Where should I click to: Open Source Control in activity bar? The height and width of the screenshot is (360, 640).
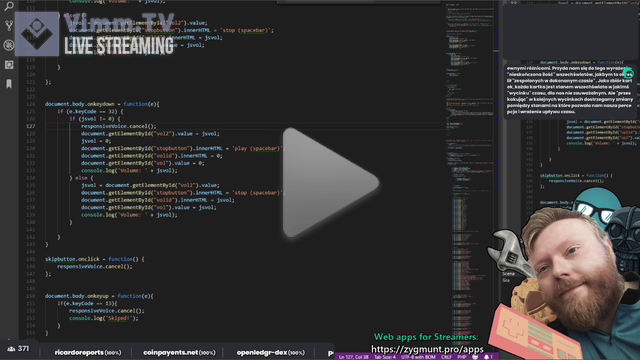pos(9,26)
